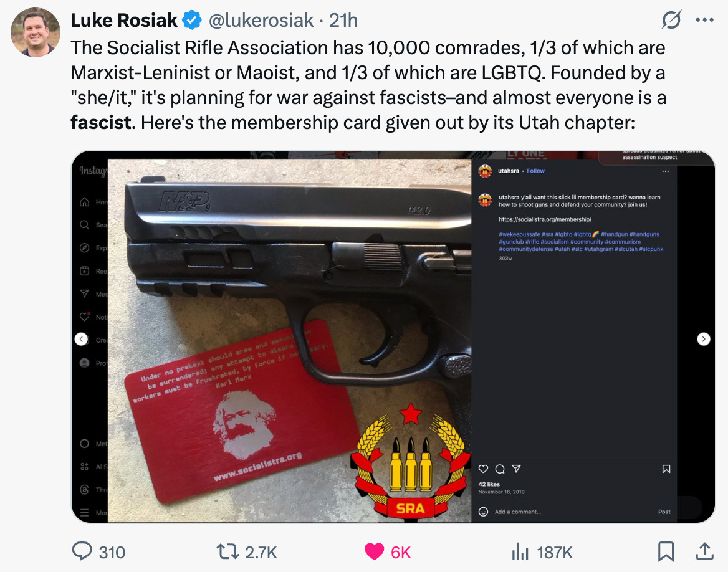Bookmark this tweet

point(666,552)
